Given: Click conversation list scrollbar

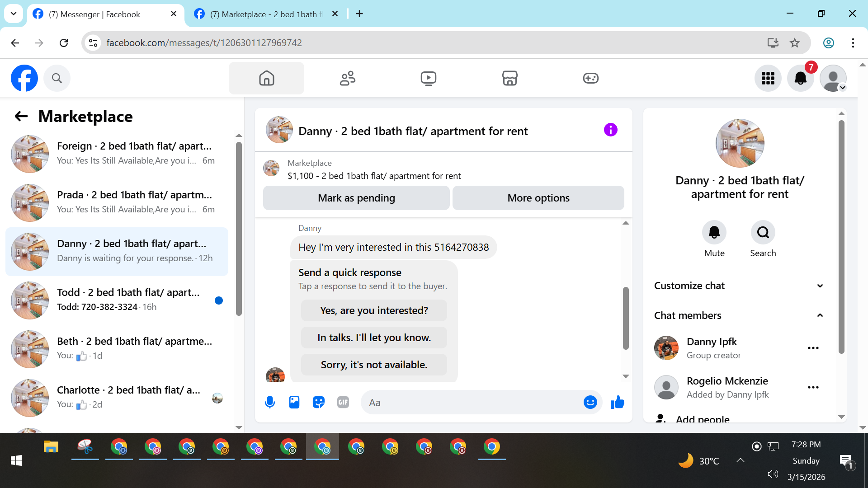Looking at the screenshot, I should tap(239, 229).
